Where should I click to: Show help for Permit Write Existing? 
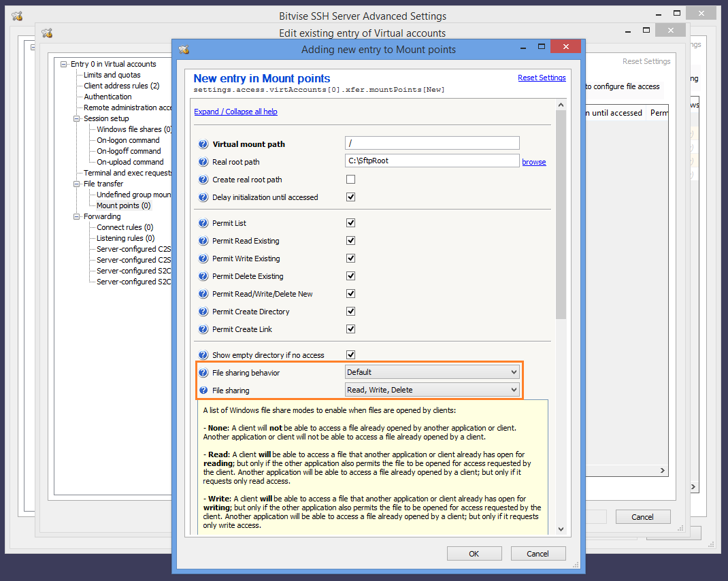(x=203, y=259)
